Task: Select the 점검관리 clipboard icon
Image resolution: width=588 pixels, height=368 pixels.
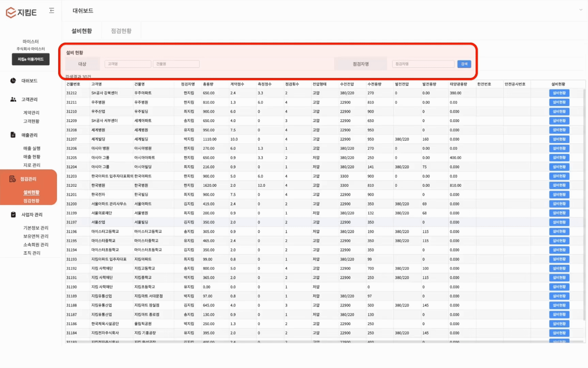Action: click(x=13, y=179)
